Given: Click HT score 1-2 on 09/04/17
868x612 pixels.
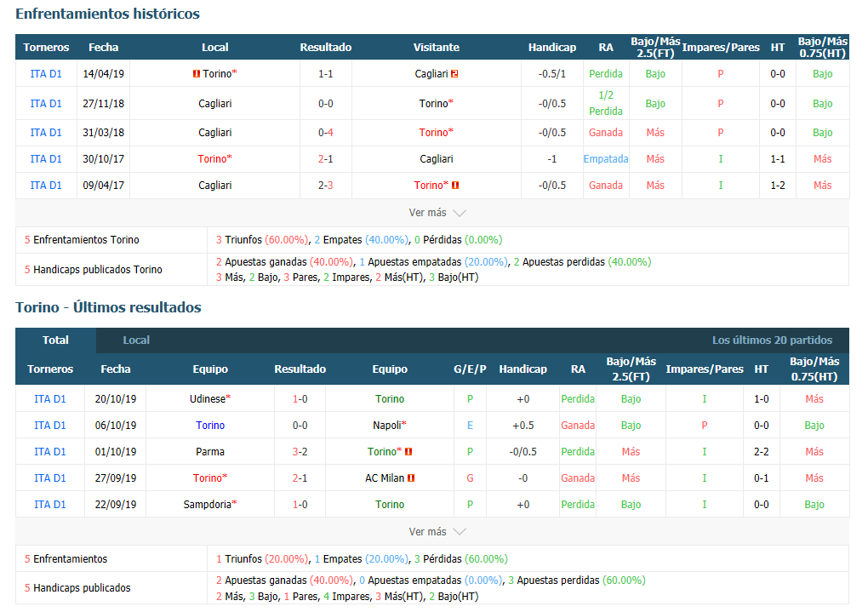Looking at the screenshot, I should 778,186.
